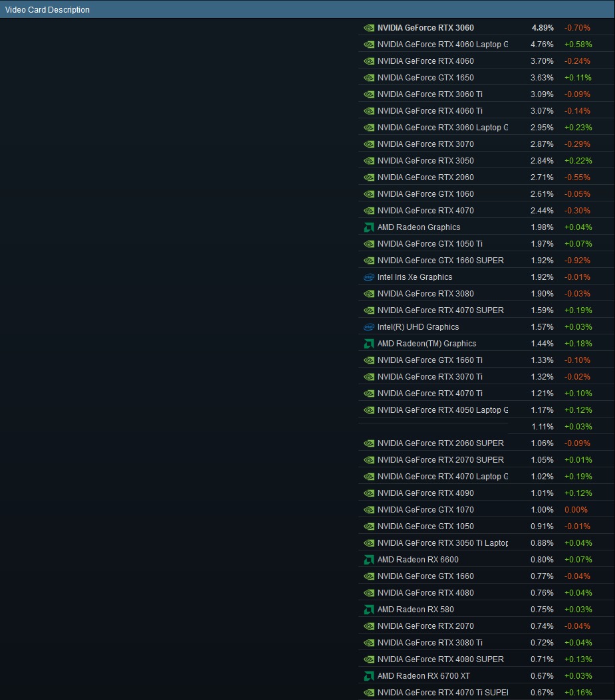Click the +0.13% change for RTX 4080 SUPER
The image size is (615, 700).
pyautogui.click(x=578, y=659)
